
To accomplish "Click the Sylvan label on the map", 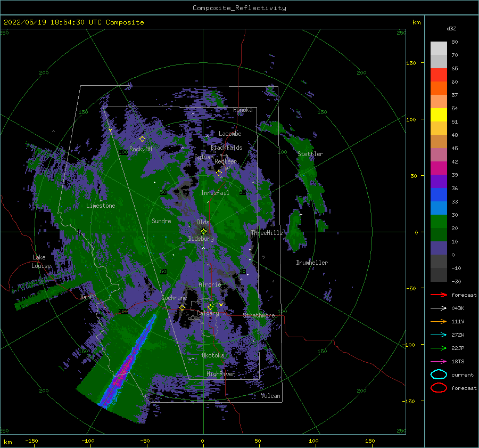I will tap(204, 157).
